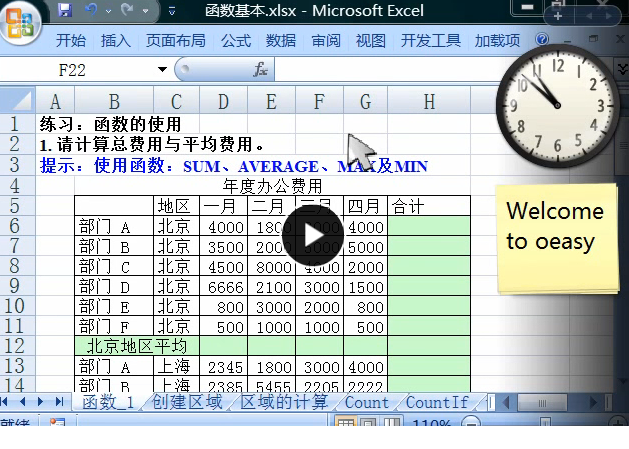Go to last sheet tab navigation arrow
This screenshot has height=449, width=629.
coord(59,401)
